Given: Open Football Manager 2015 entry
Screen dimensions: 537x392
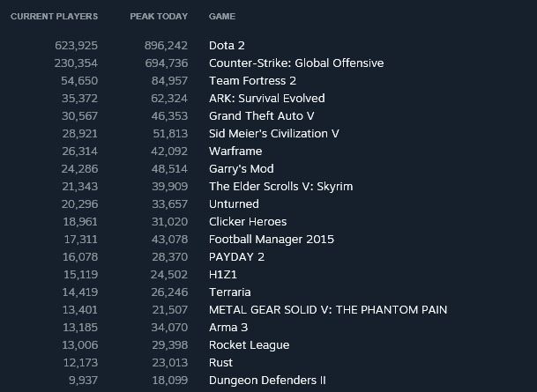Looking at the screenshot, I should [x=272, y=240].
